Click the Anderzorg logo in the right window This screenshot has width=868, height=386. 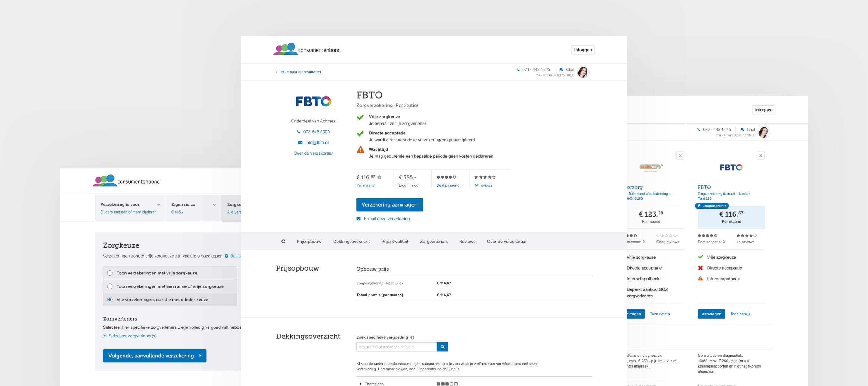click(x=651, y=168)
